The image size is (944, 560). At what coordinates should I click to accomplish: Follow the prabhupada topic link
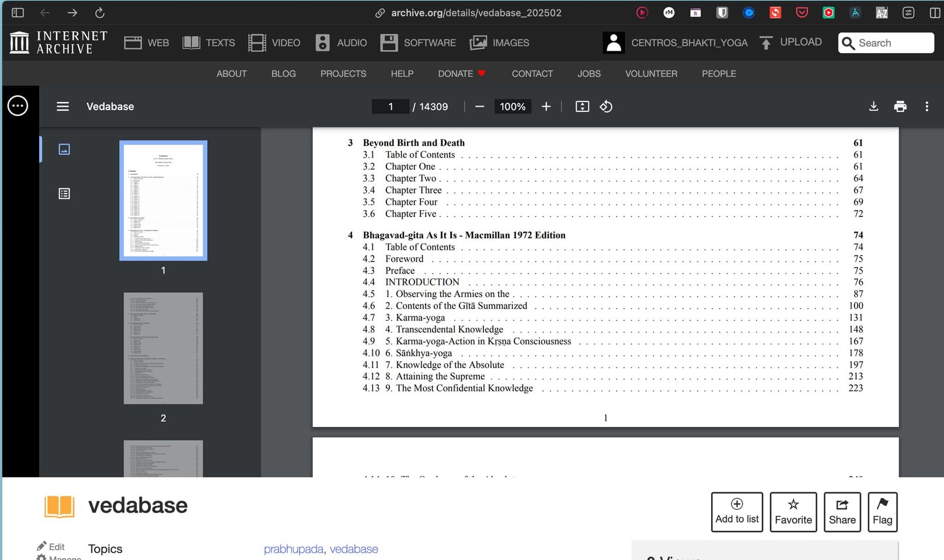293,549
